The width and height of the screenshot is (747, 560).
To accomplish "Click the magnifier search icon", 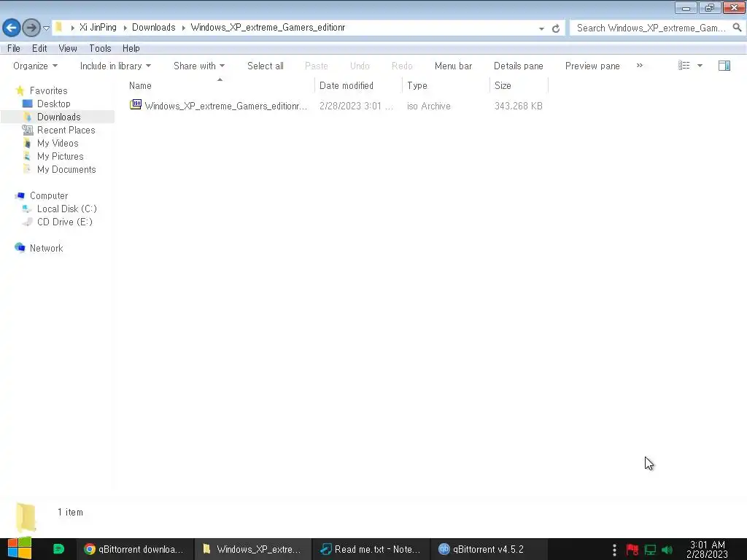I will pyautogui.click(x=737, y=28).
